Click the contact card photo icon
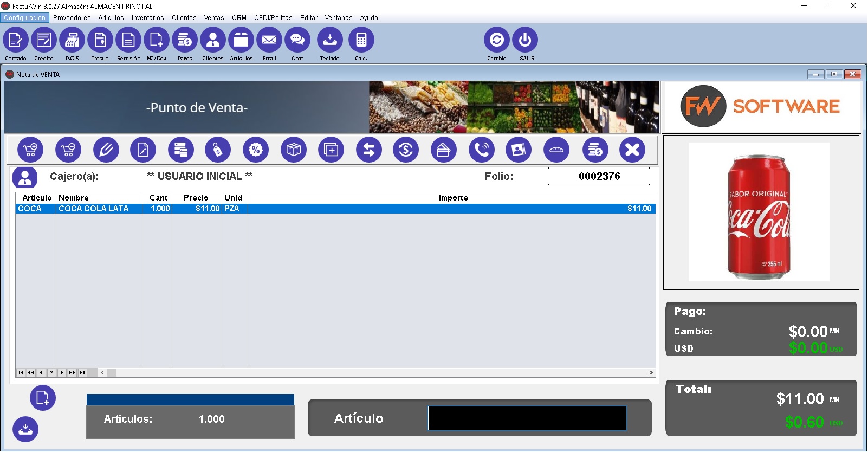 tap(519, 150)
